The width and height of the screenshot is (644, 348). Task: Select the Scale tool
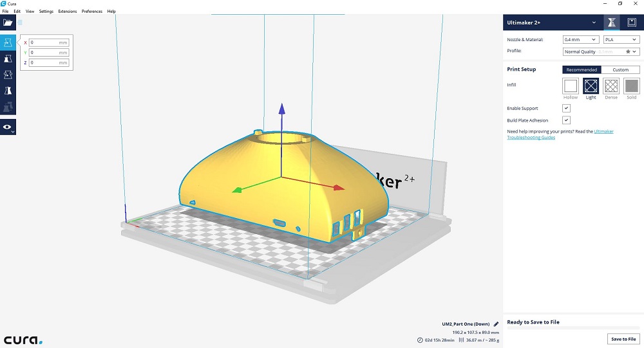(x=8, y=59)
